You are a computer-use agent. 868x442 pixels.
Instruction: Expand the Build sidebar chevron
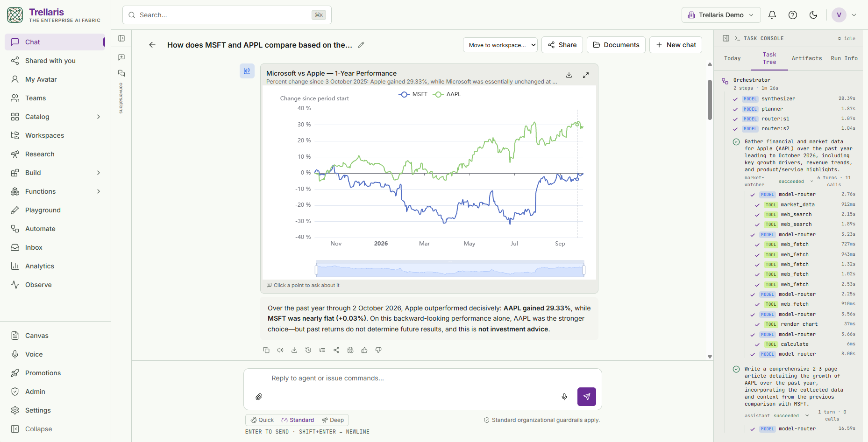tap(99, 173)
